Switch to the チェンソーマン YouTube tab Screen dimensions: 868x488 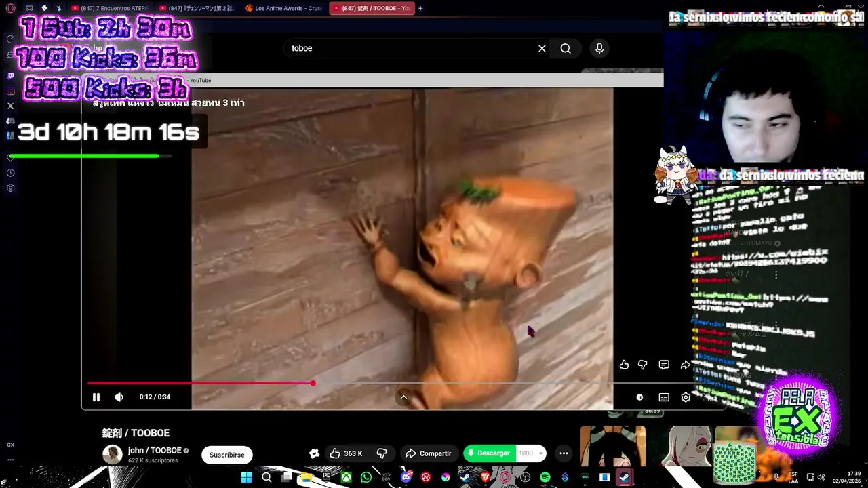point(197,8)
